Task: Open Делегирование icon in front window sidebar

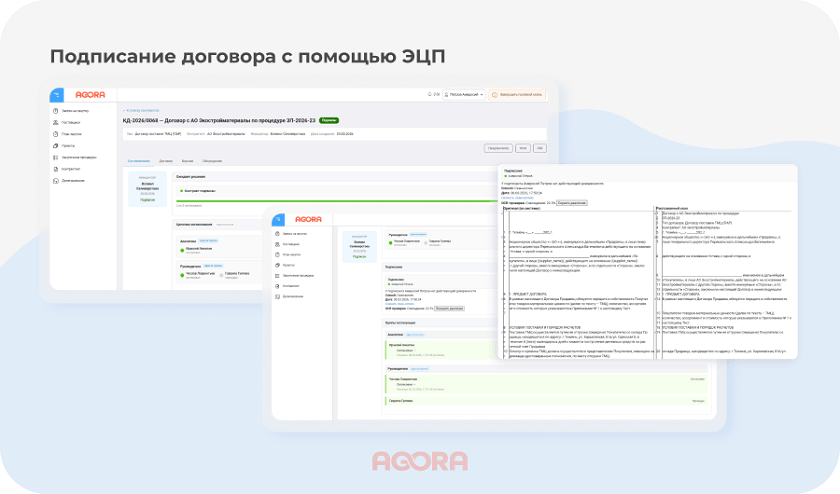Action: (x=278, y=296)
